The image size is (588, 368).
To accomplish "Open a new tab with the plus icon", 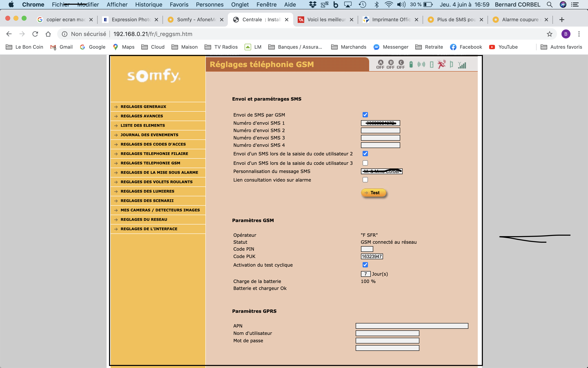I will [561, 20].
